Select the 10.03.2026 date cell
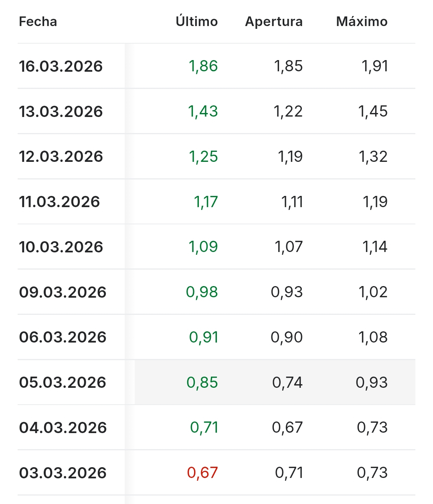This screenshot has width=433, height=504. click(61, 247)
